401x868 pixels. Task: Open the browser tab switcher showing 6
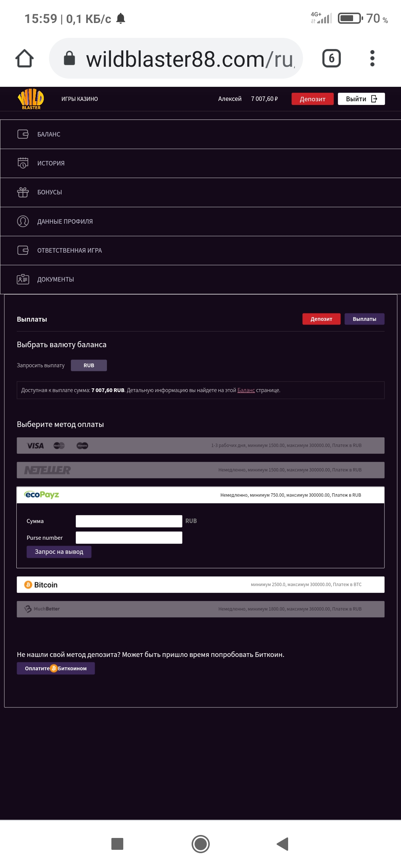click(x=331, y=58)
